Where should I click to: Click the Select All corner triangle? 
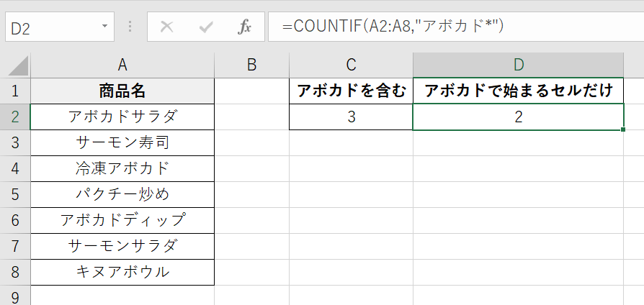click(x=15, y=65)
